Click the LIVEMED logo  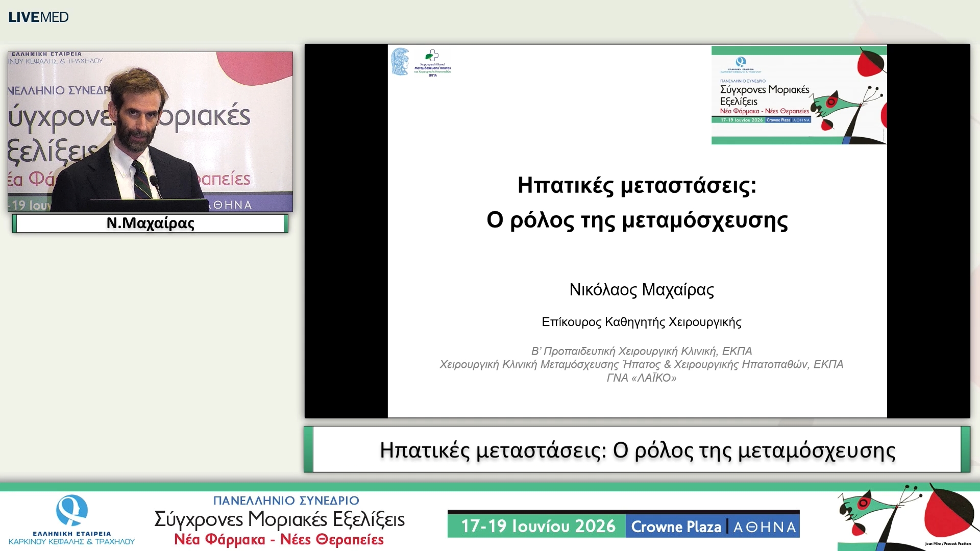39,17
